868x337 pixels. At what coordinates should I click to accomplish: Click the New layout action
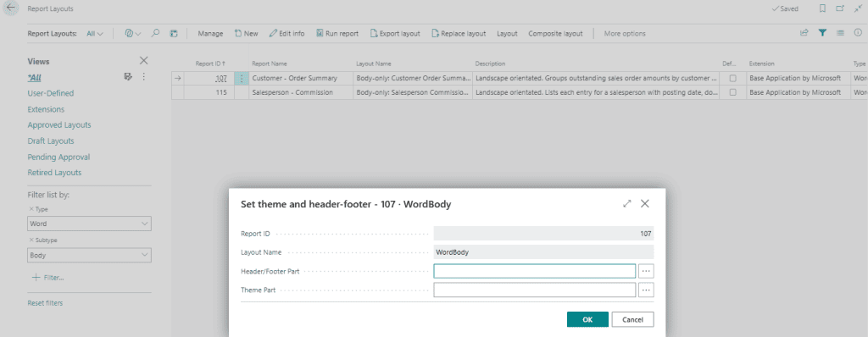tap(247, 33)
